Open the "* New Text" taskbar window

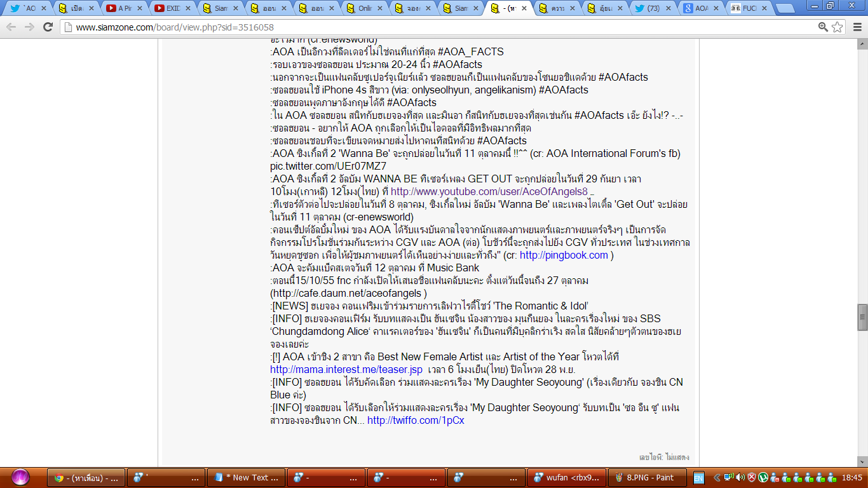point(247,478)
